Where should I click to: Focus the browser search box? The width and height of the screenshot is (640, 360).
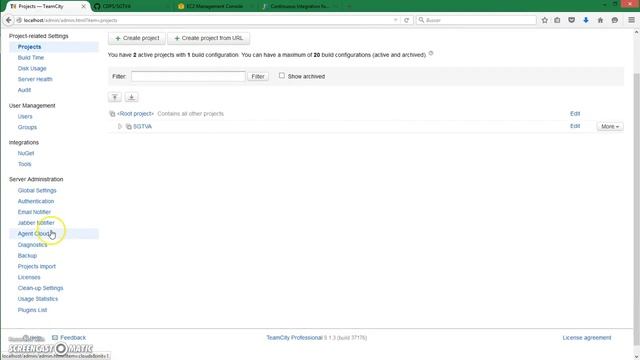pyautogui.click(x=476, y=20)
